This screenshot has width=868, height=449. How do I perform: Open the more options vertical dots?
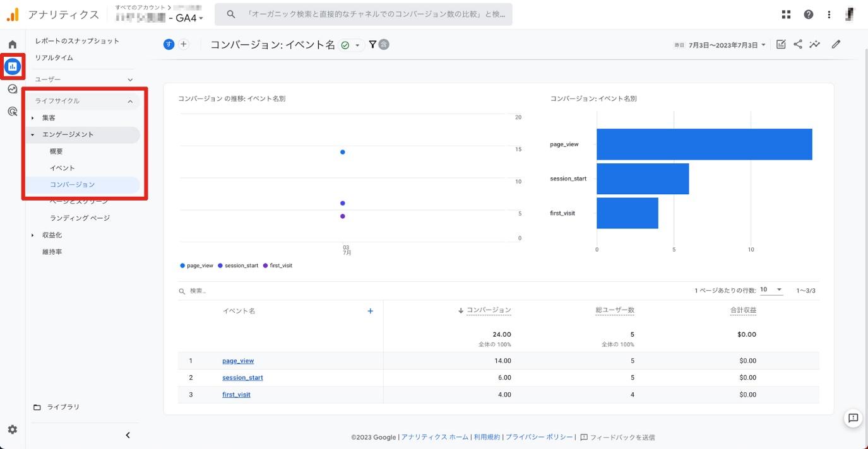coord(829,14)
